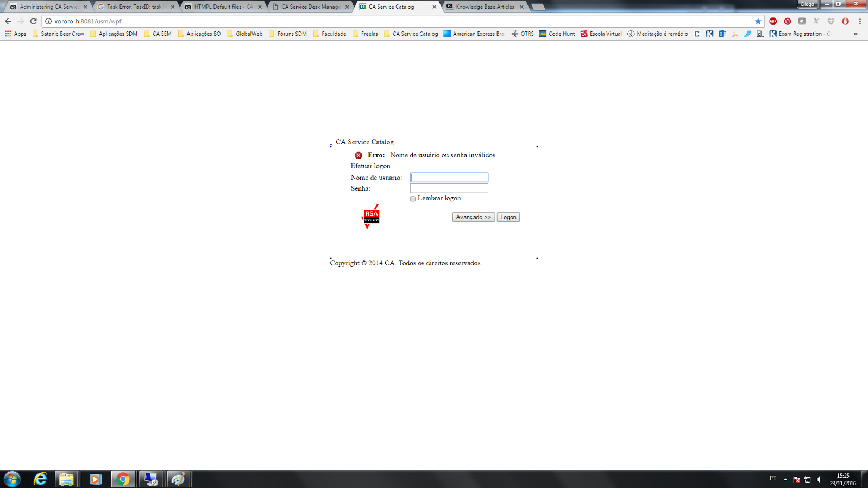Switch to CA Service Desk Manager tab

click(310, 7)
